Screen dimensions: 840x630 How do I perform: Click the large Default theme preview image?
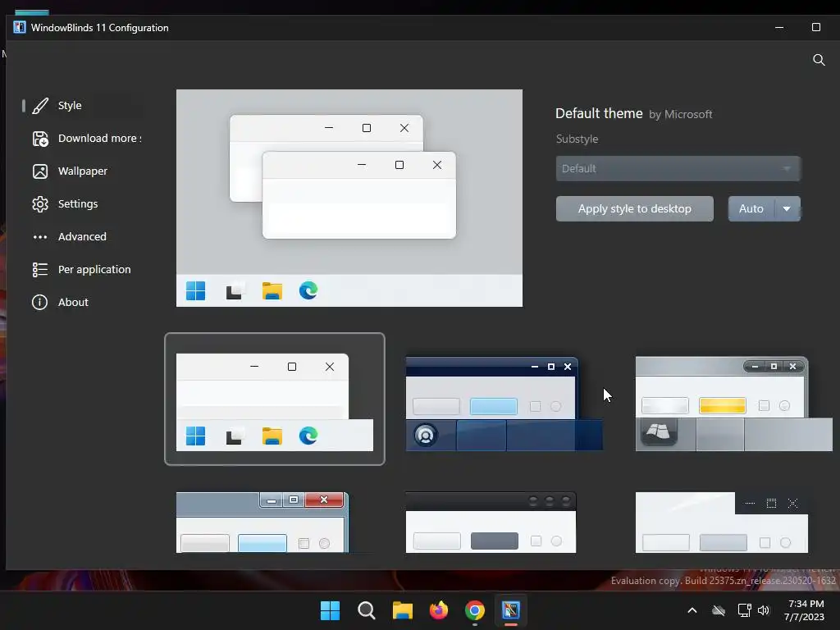pyautogui.click(x=349, y=199)
